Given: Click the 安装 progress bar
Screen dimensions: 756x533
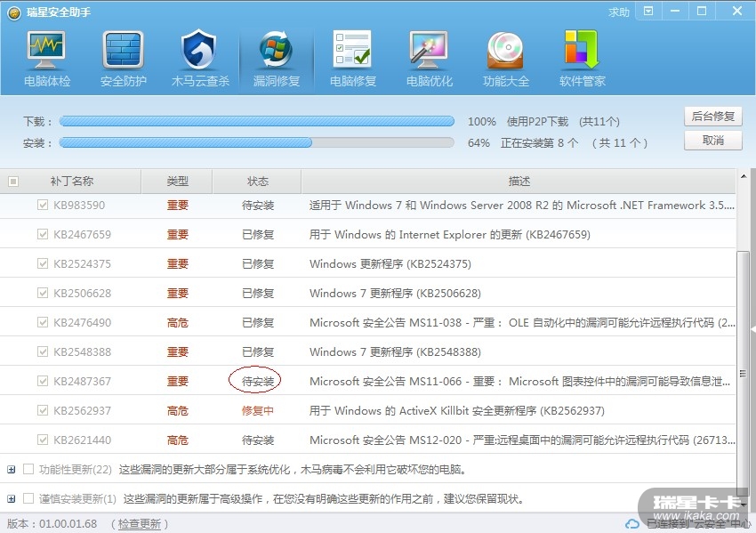Looking at the screenshot, I should coord(256,142).
